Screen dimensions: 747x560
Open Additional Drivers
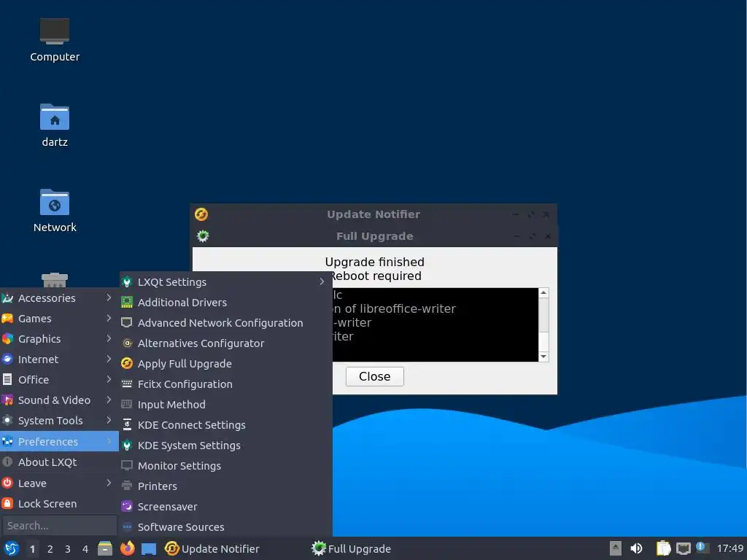(x=226, y=303)
